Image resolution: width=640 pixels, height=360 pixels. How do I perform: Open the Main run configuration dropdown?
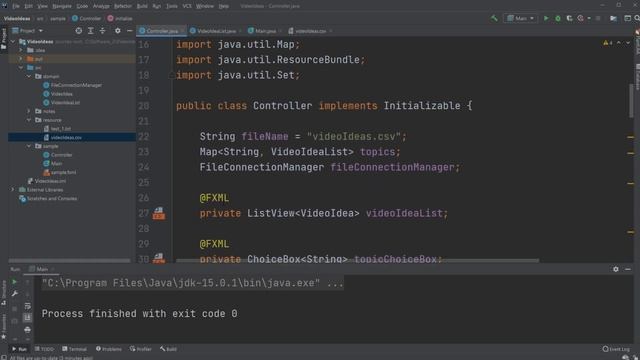point(520,18)
